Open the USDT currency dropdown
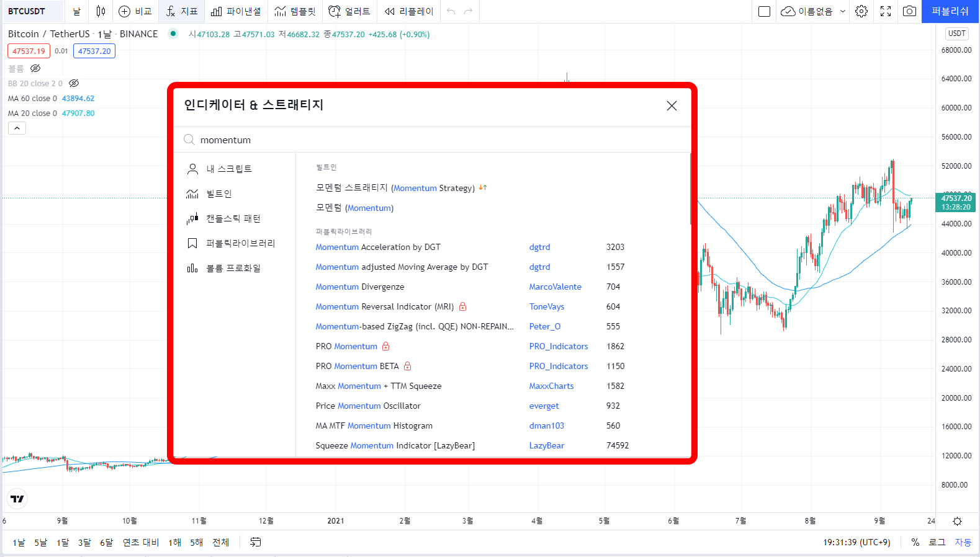 tap(956, 33)
